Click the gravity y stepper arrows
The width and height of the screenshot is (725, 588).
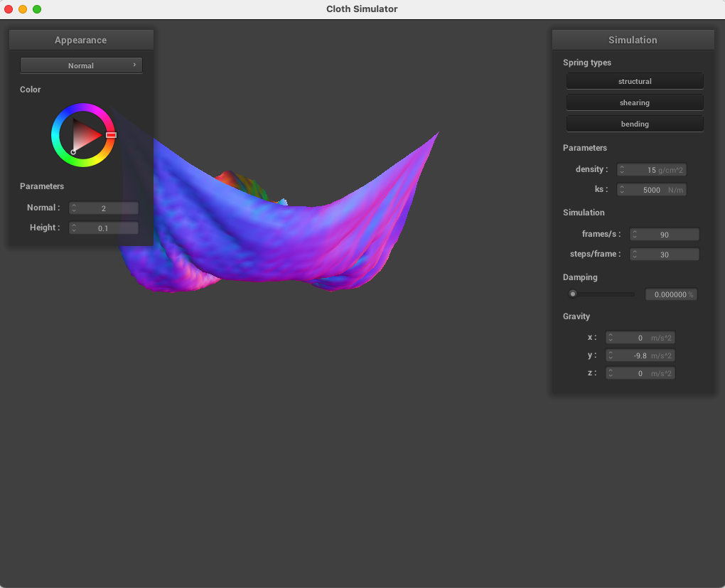click(611, 356)
